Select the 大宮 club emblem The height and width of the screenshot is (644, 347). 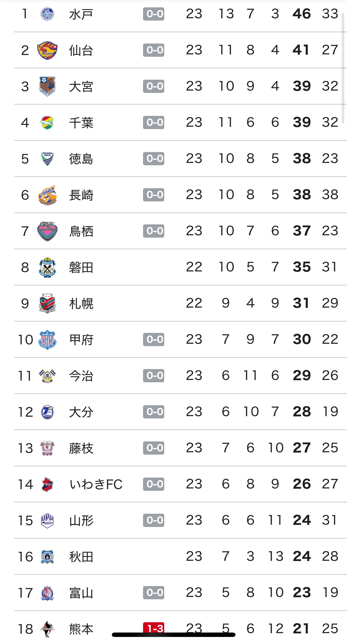tap(47, 86)
